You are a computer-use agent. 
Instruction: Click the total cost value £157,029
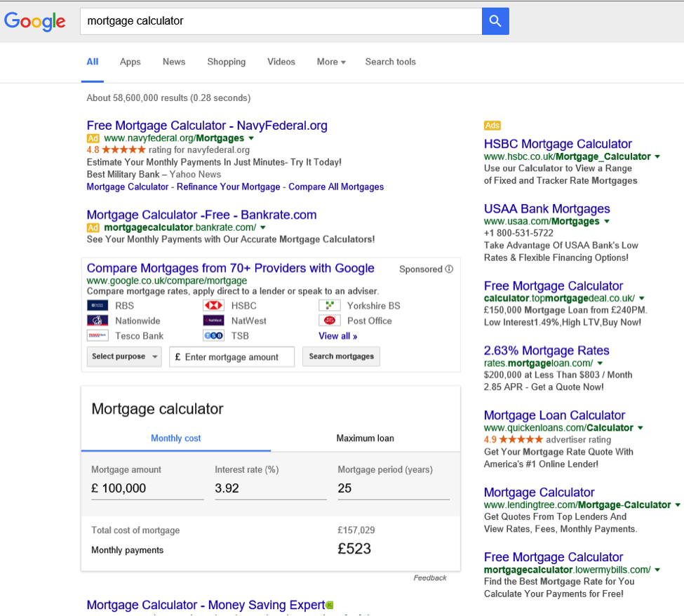click(356, 530)
